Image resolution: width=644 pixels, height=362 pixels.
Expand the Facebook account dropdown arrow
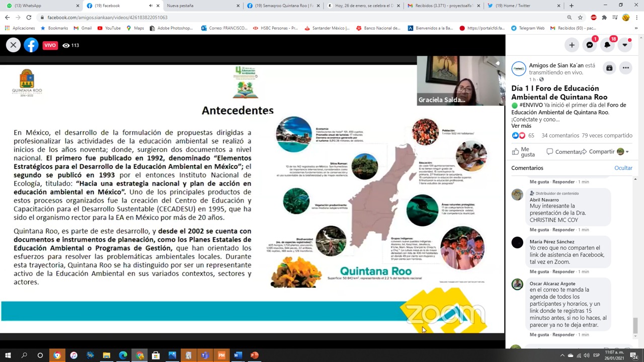[x=625, y=45]
